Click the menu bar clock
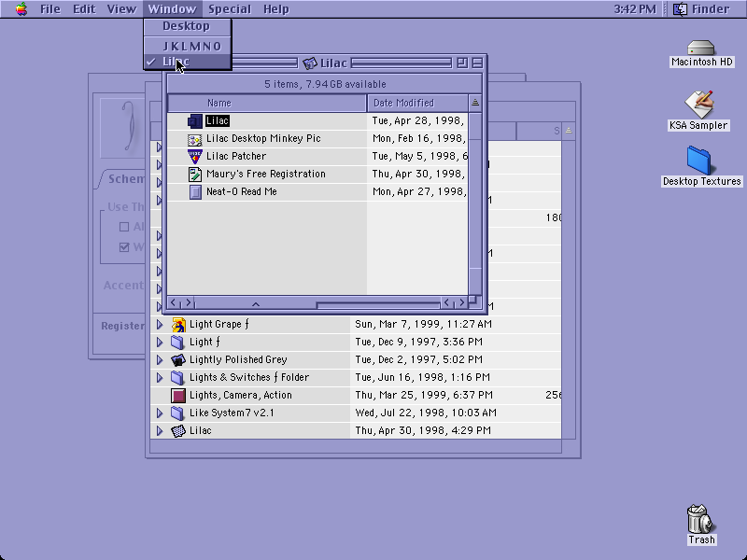Screen dimensions: 747x560 click(635, 9)
